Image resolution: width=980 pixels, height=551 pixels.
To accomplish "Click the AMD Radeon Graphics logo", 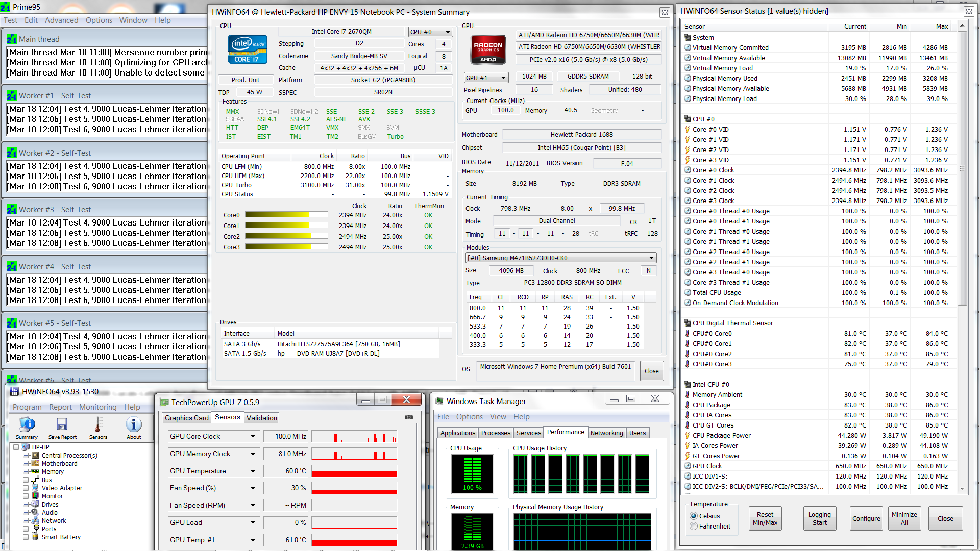I will [x=488, y=50].
